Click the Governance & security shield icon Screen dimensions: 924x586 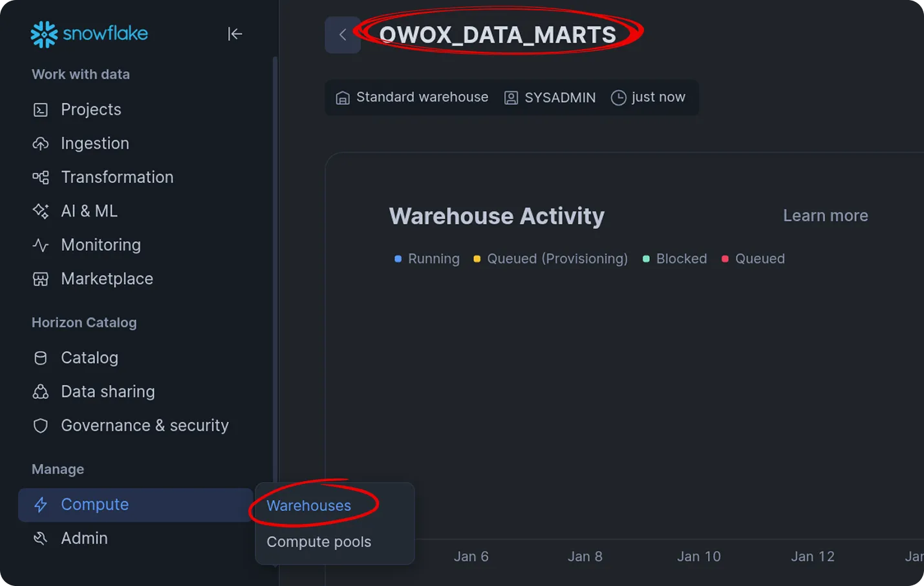pos(40,426)
